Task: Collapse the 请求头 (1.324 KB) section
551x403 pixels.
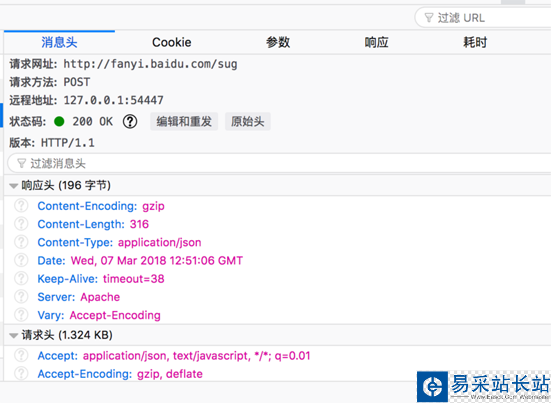Action: 13,336
